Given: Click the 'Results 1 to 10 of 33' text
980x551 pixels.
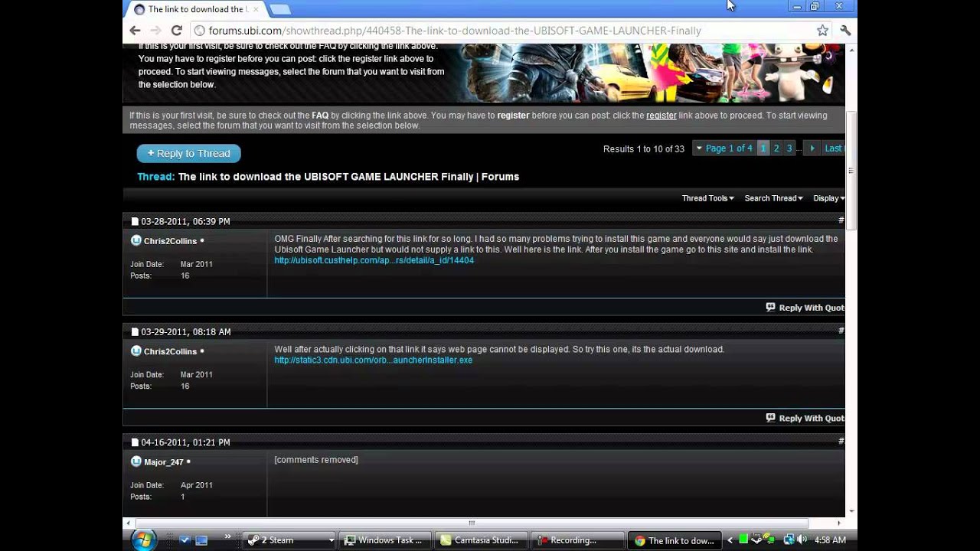Looking at the screenshot, I should [x=643, y=148].
